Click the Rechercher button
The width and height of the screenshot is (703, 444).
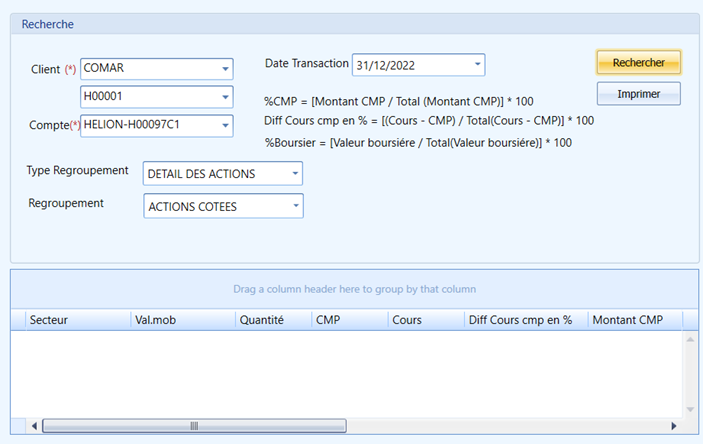coord(638,62)
